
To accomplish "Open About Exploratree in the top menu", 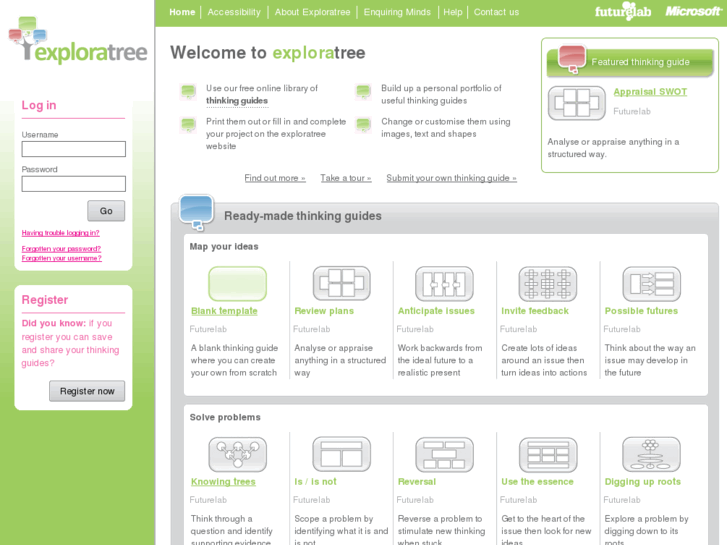I will click(312, 12).
